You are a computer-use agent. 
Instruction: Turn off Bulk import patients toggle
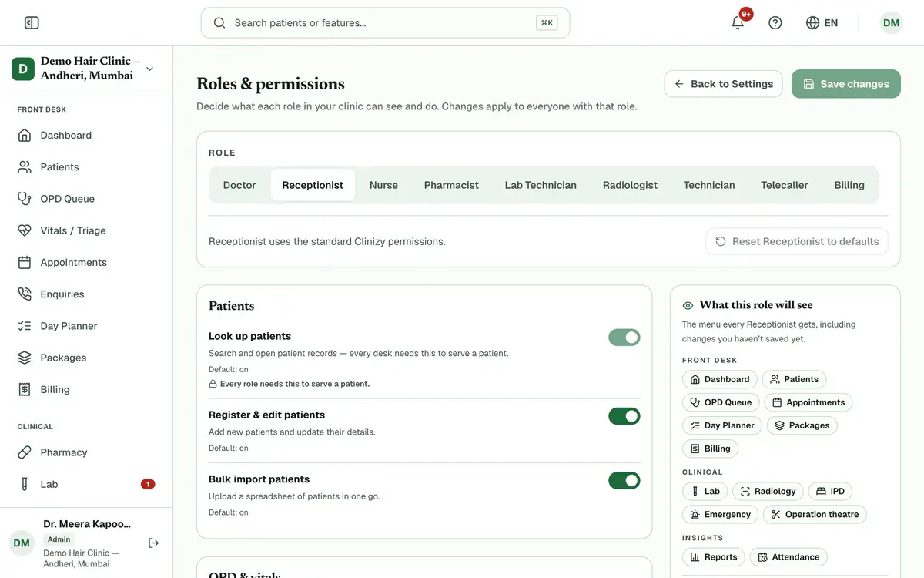[624, 481]
